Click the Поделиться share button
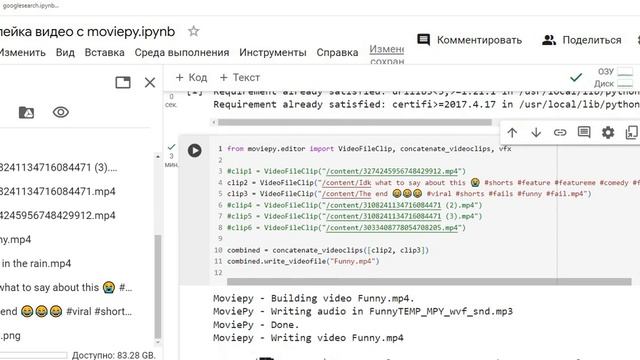This screenshot has width=640, height=360. (x=582, y=40)
